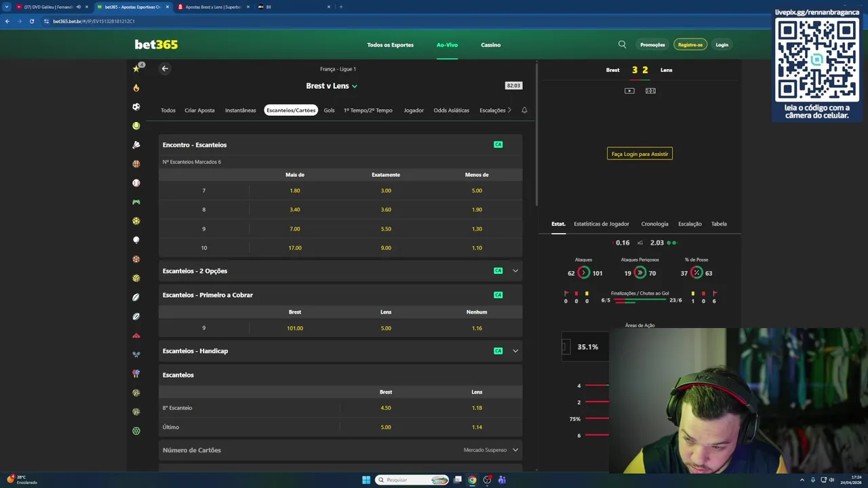Open the weather widget on the taskbar
This screenshot has width=868, height=488.
click(22, 479)
